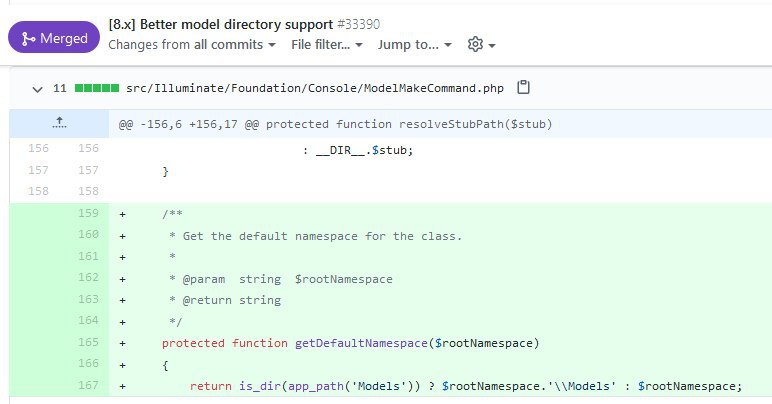The image size is (772, 404).
Task: Click the @return string comment line
Action: (x=225, y=301)
